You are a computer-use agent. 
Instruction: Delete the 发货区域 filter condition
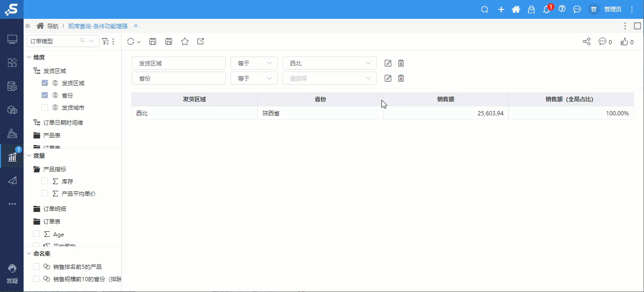click(401, 63)
